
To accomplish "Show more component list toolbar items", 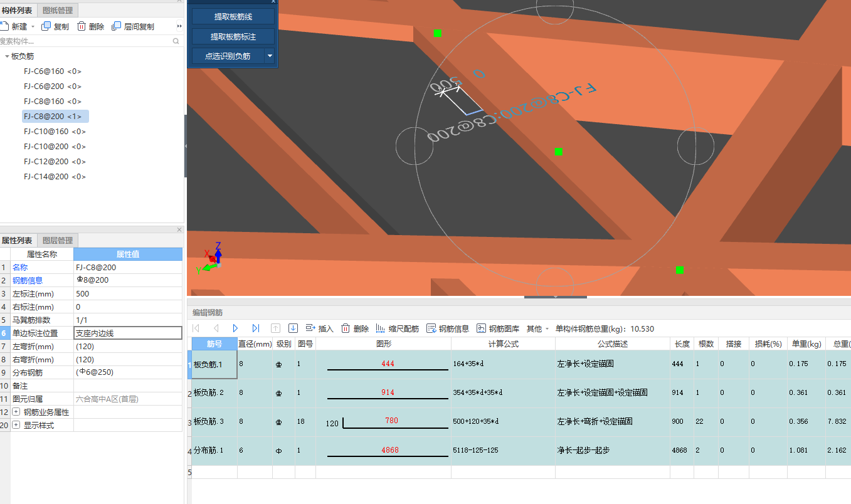I will pyautogui.click(x=179, y=26).
